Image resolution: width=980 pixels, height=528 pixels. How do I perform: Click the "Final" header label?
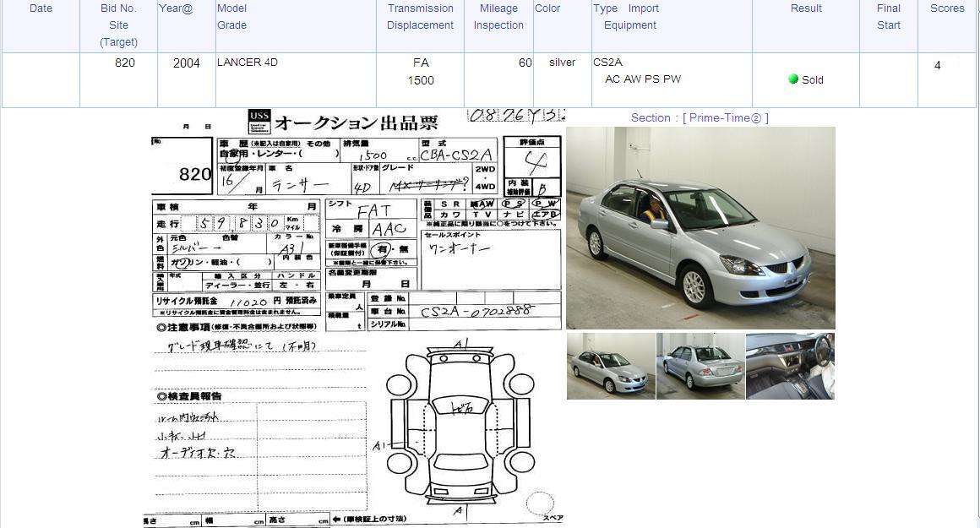889,8
